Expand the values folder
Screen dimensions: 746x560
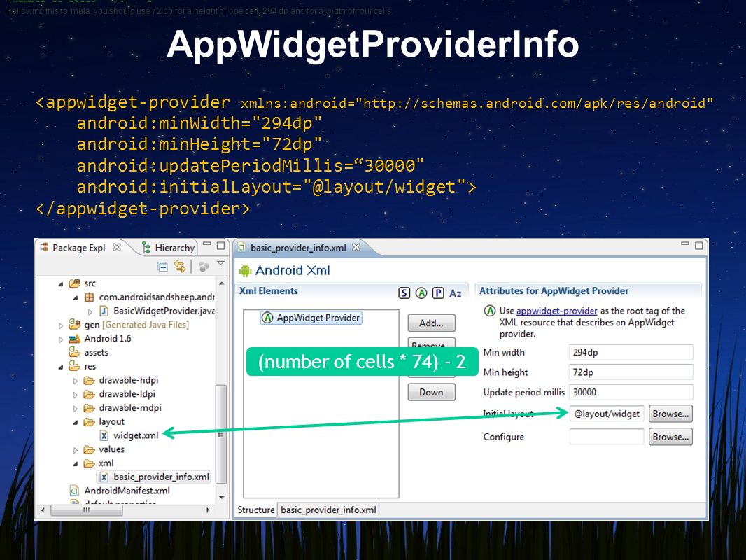point(75,449)
